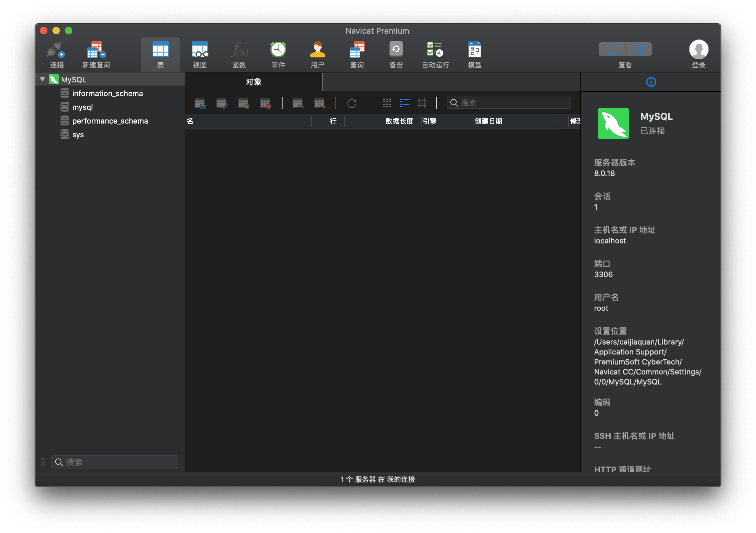Click the delete table red minus icon

coord(265,103)
